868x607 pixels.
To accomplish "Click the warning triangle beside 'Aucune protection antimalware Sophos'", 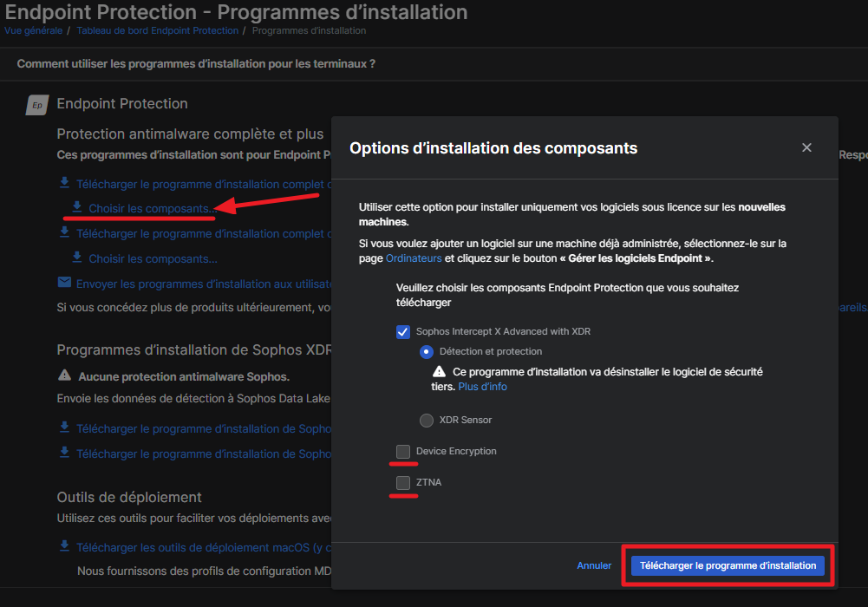I will 65,375.
